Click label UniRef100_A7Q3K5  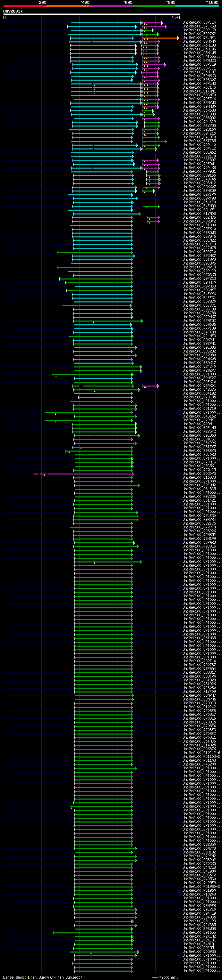199,275
